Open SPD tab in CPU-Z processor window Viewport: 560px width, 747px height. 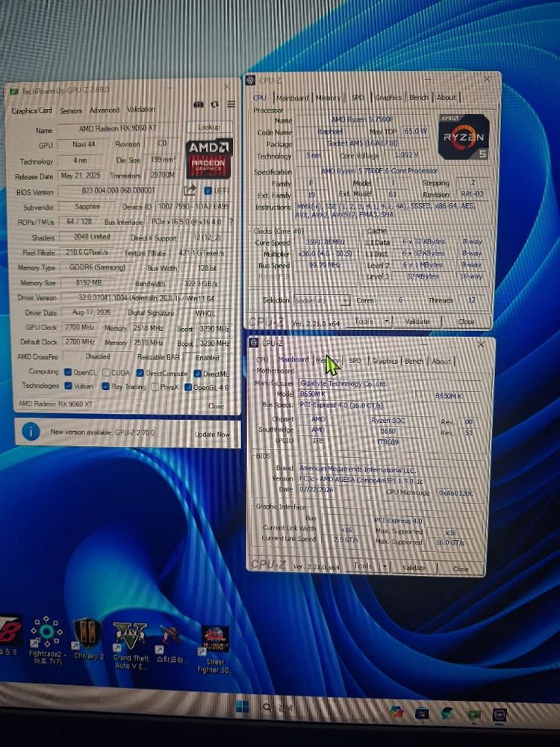point(358,97)
